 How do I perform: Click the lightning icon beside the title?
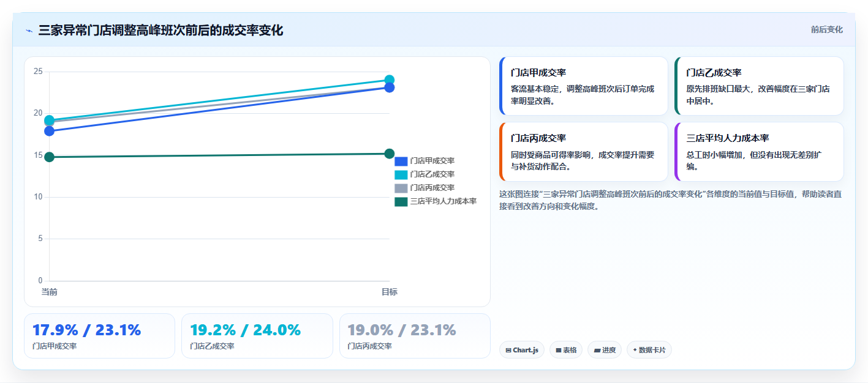(x=29, y=31)
